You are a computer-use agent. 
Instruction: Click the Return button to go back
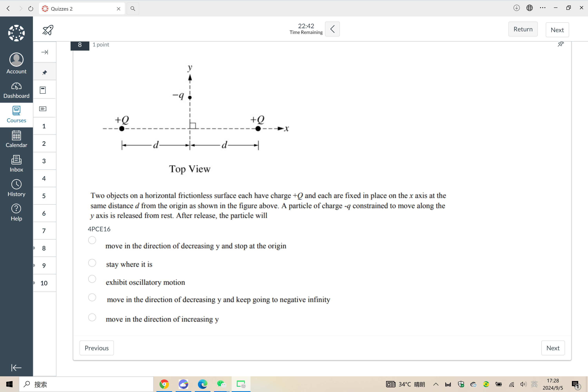pos(523,29)
